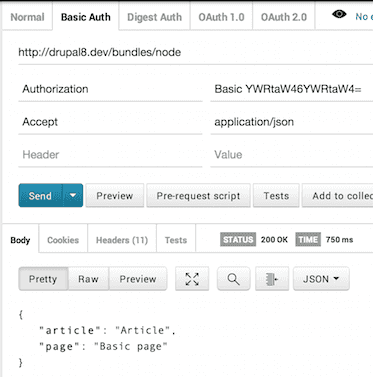Switch to Raw response view
373x377 pixels.
(88, 279)
